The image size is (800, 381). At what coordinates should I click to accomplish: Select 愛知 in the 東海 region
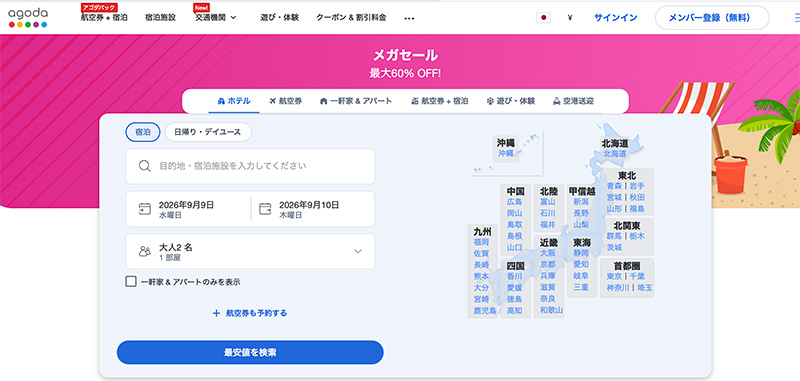tap(581, 265)
